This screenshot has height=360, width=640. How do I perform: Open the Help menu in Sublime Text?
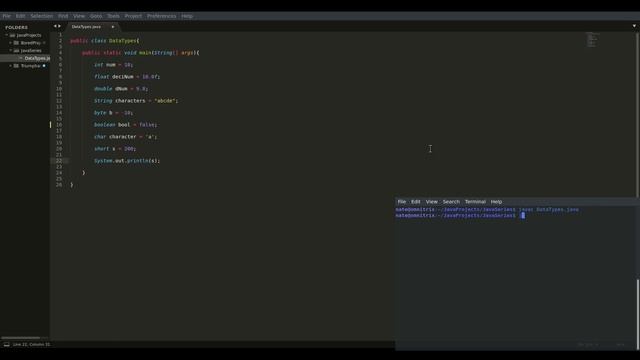(x=187, y=16)
